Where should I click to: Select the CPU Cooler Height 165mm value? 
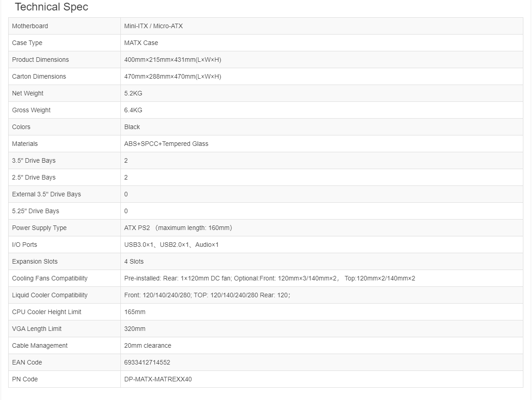pos(134,312)
